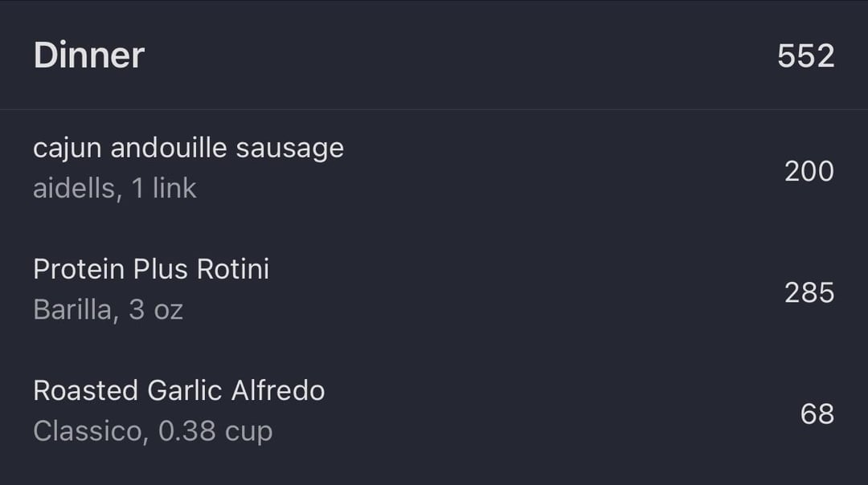
Task: Click the brand name aidells
Action: pyautogui.click(x=74, y=188)
